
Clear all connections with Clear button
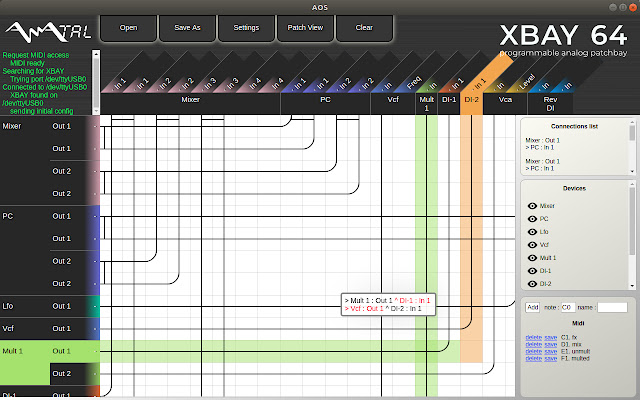tap(364, 28)
